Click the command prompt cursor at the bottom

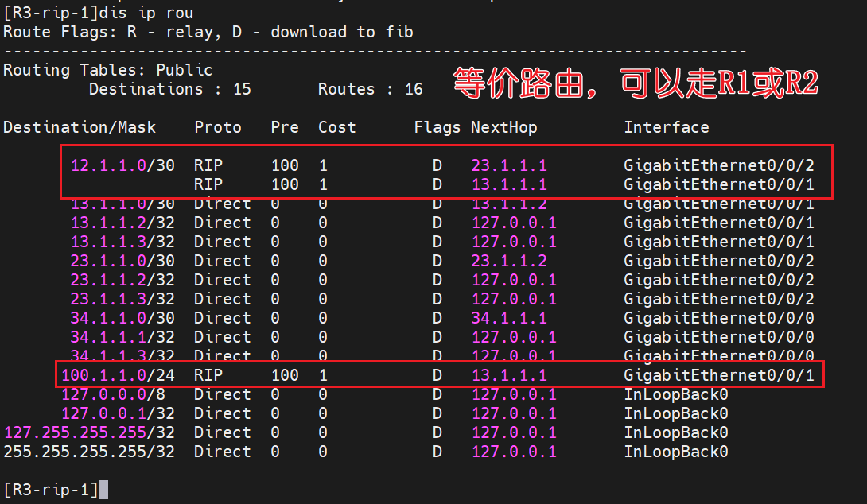103,490
